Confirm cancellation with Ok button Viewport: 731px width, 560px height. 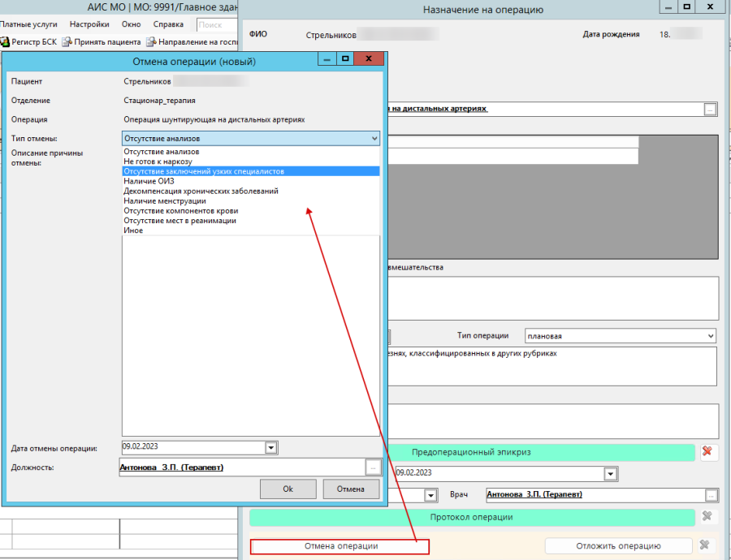288,489
